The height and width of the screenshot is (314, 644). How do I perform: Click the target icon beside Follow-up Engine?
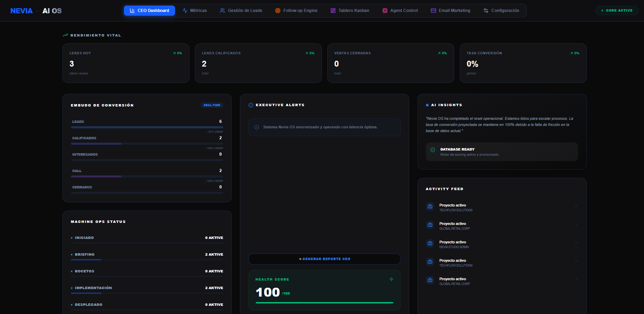[x=278, y=11]
